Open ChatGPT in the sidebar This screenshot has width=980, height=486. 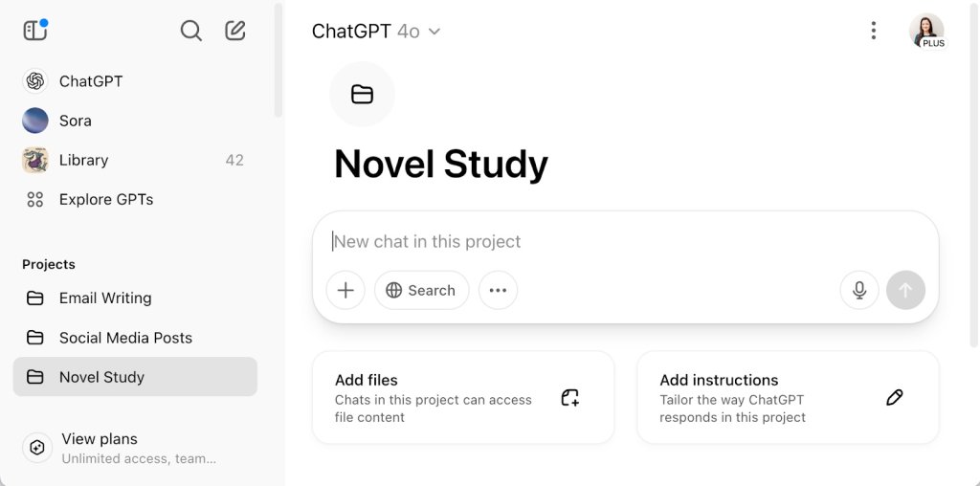pos(90,81)
